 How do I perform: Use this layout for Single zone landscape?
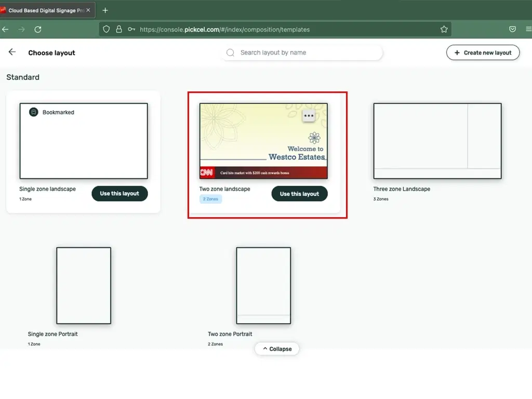pyautogui.click(x=119, y=193)
